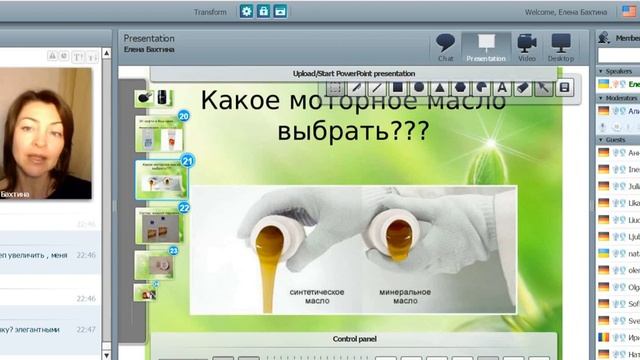
Task: Click the webcam video of Елена Бахтина
Action: coord(46,133)
